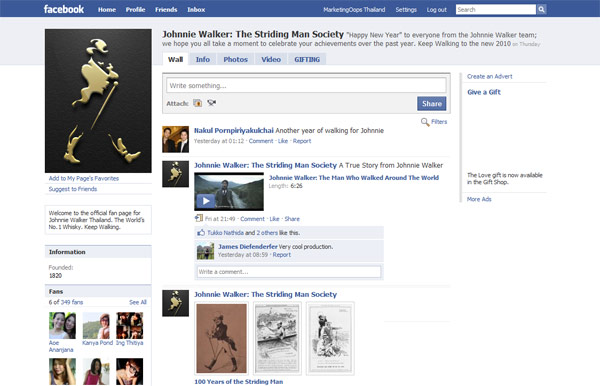600x386 pixels.
Task: Click the Share button
Action: point(432,103)
